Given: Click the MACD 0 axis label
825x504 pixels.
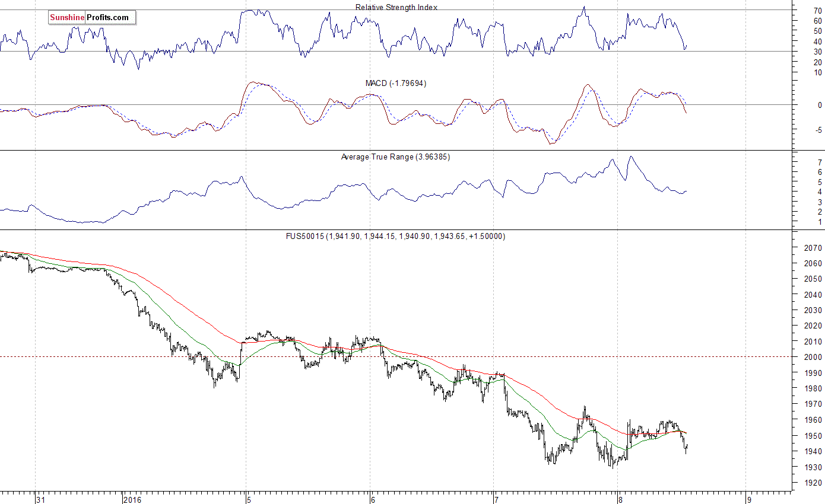Looking at the screenshot, I should (x=820, y=105).
